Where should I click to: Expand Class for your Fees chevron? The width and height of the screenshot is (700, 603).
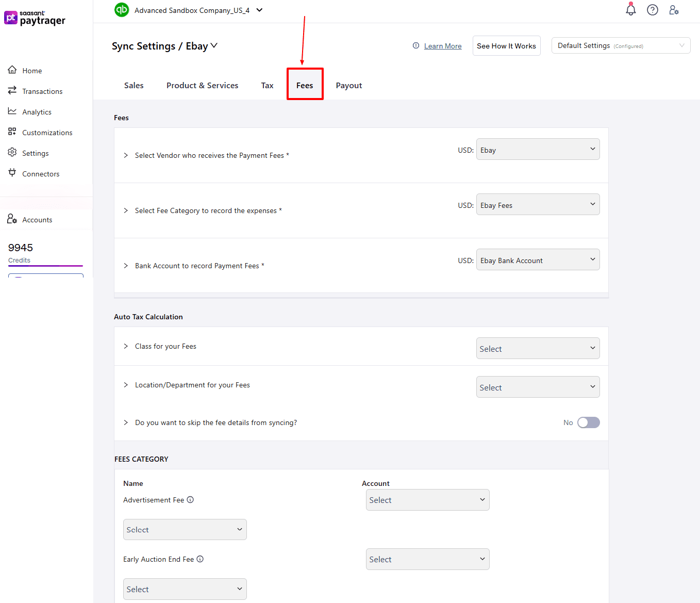(126, 346)
